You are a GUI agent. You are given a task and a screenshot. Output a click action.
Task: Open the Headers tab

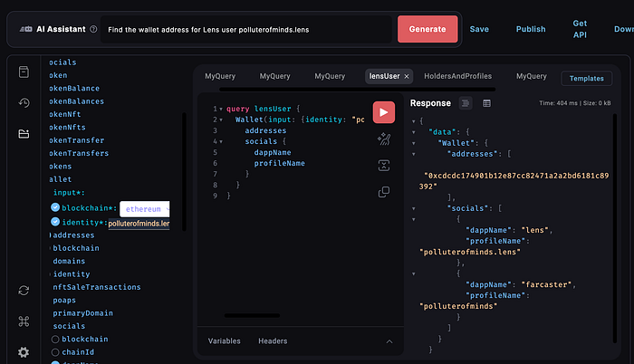[x=272, y=341]
